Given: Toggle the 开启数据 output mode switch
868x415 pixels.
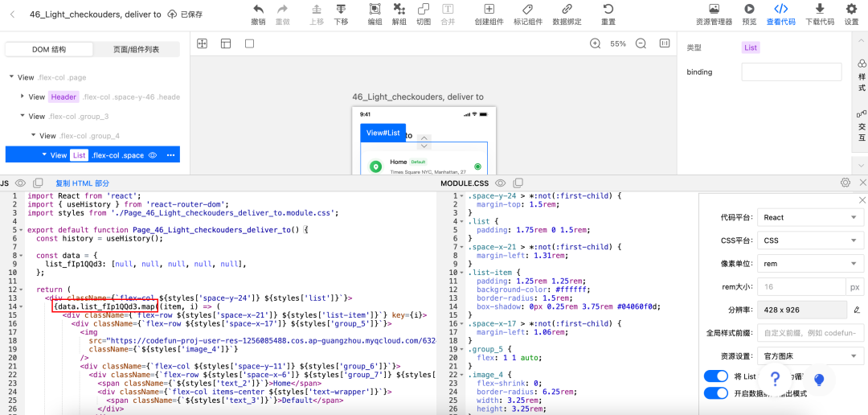Looking at the screenshot, I should click(x=716, y=393).
